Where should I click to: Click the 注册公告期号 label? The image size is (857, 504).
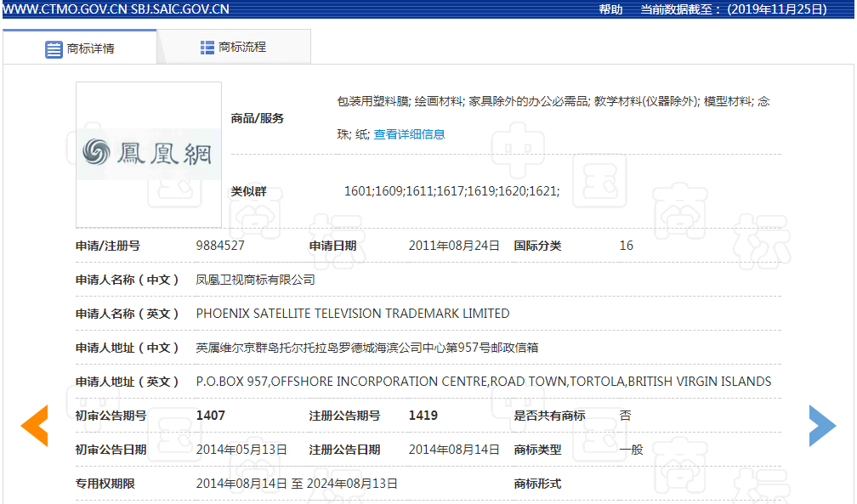coord(344,416)
